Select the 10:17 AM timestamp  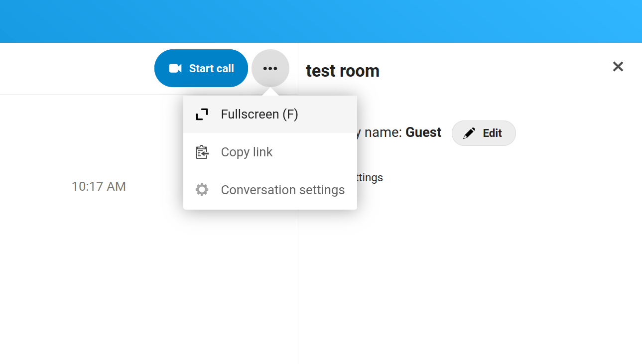pyautogui.click(x=99, y=186)
